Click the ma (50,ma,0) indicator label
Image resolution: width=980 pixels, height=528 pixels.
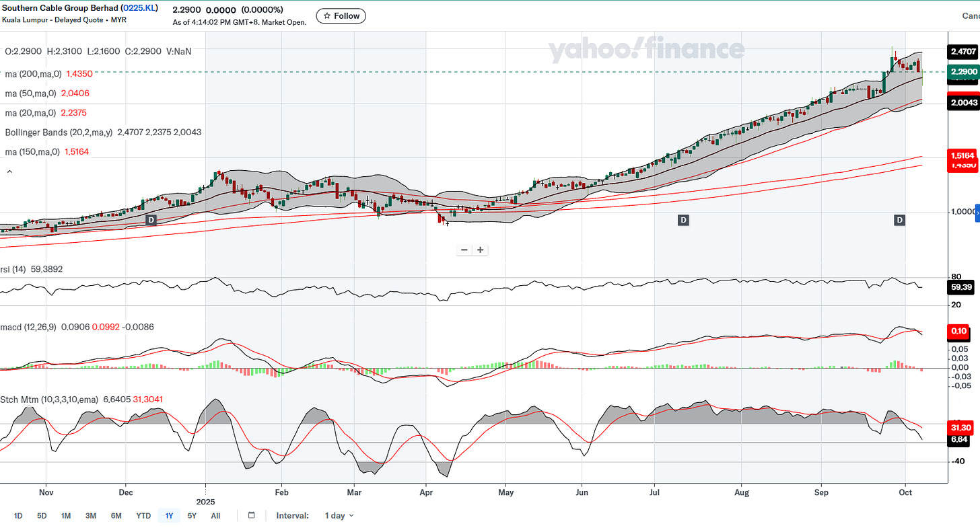pos(31,93)
